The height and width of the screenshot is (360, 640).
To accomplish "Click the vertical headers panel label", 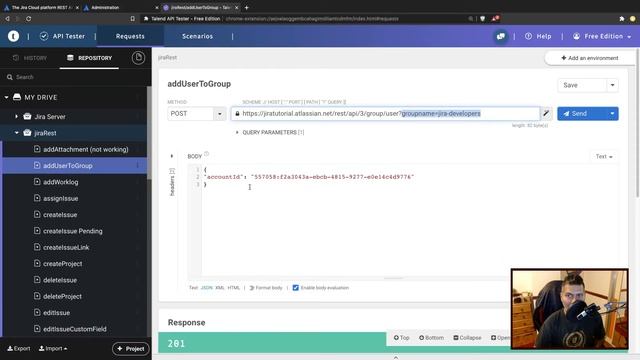I will pos(172,182).
